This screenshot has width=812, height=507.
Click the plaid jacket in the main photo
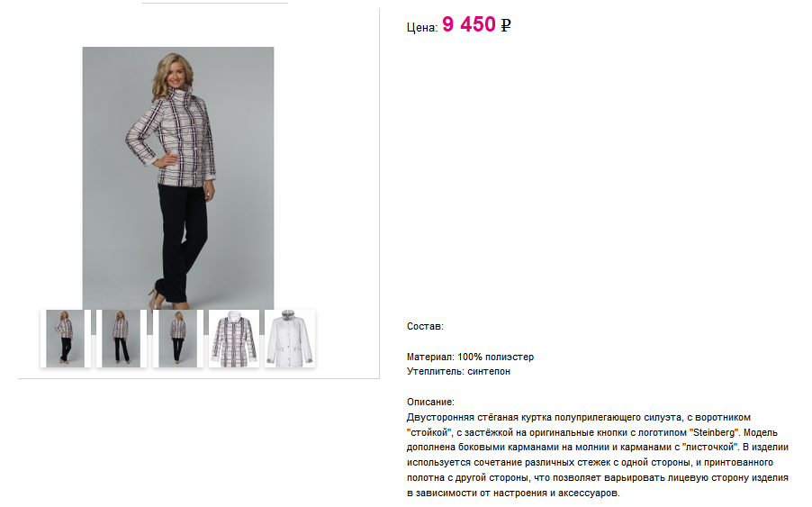174,139
